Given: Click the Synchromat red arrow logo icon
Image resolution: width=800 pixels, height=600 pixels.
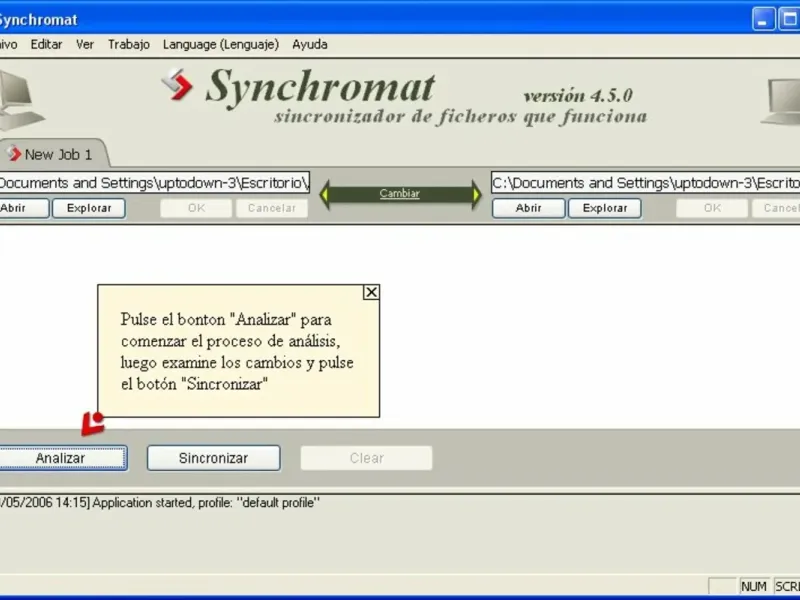Looking at the screenshot, I should pos(177,84).
